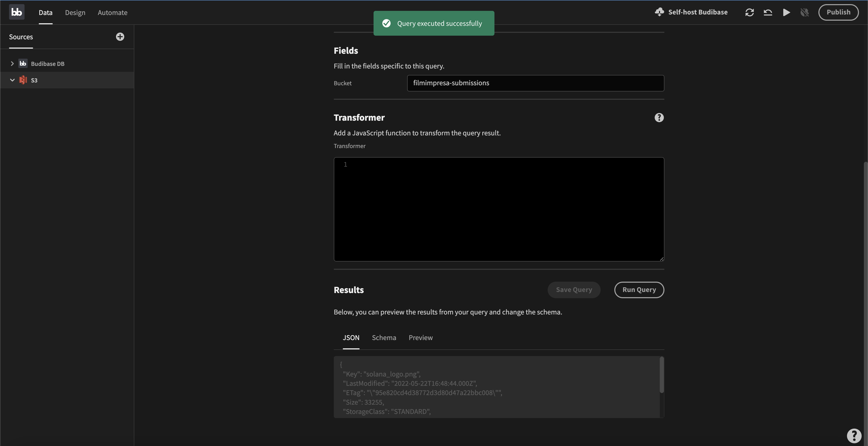Image resolution: width=868 pixels, height=446 pixels.
Task: Preview the app with the play icon
Action: [x=786, y=12]
